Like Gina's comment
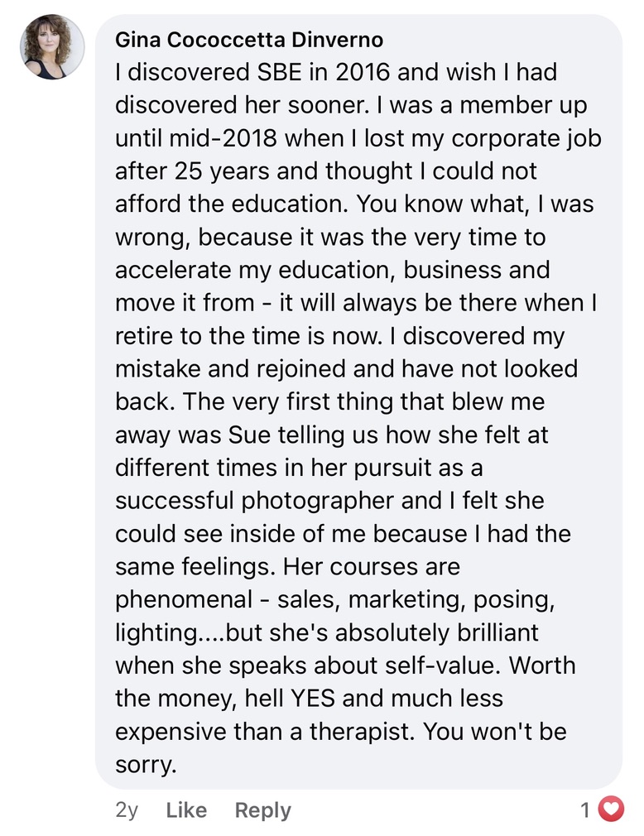The width and height of the screenshot is (644, 836). [x=186, y=810]
